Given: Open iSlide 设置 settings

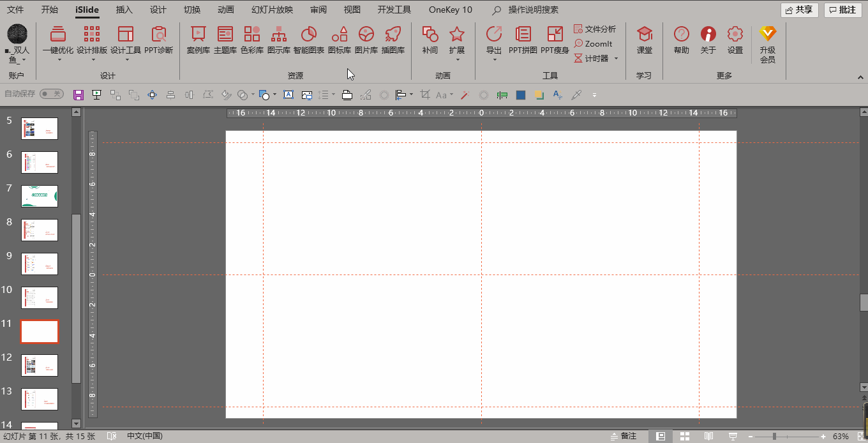Looking at the screenshot, I should pyautogui.click(x=735, y=40).
